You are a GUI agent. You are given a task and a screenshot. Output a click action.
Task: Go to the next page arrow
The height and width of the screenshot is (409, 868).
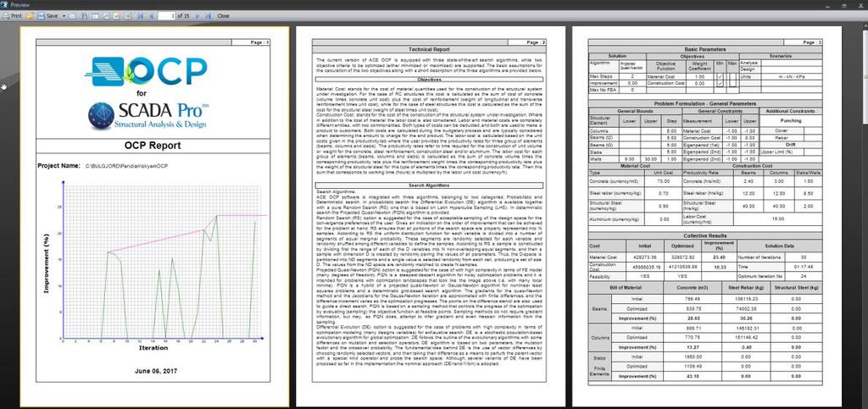[198, 16]
